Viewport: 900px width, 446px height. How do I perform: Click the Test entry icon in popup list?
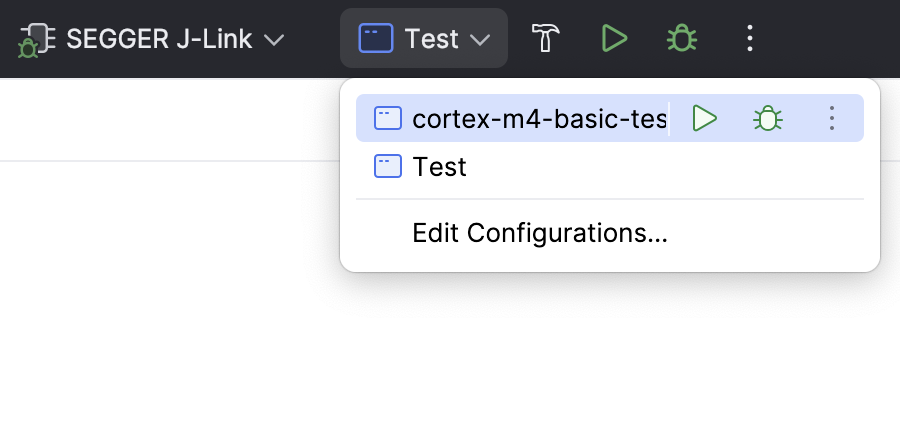[388, 166]
